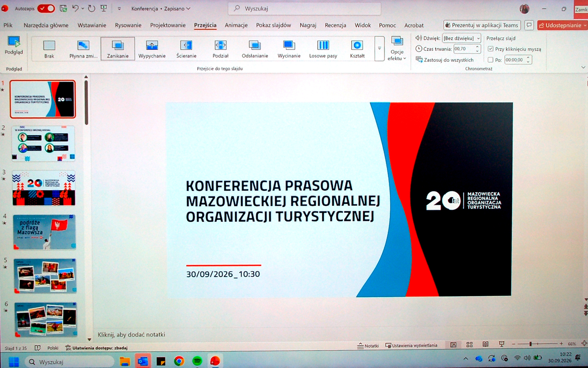Select slide 2 thumbnail
588x368 pixels.
[43, 144]
